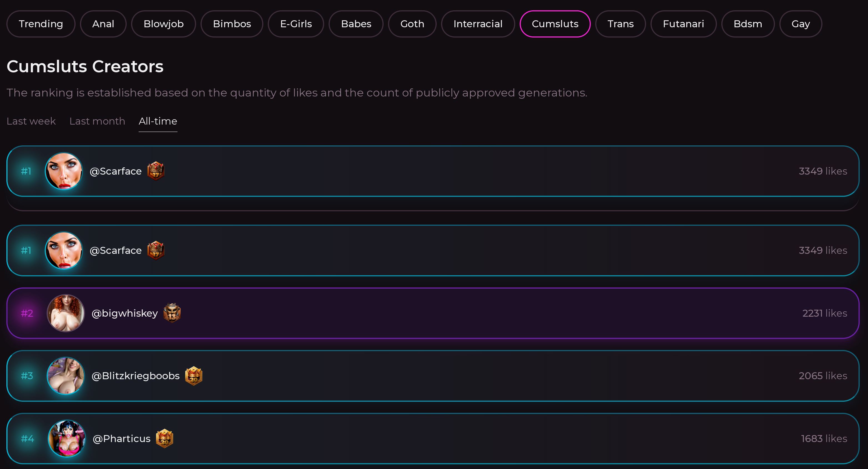This screenshot has height=469, width=868.
Task: Click the level 20 badge beside @Blitzkriegboobs
Action: point(194,376)
